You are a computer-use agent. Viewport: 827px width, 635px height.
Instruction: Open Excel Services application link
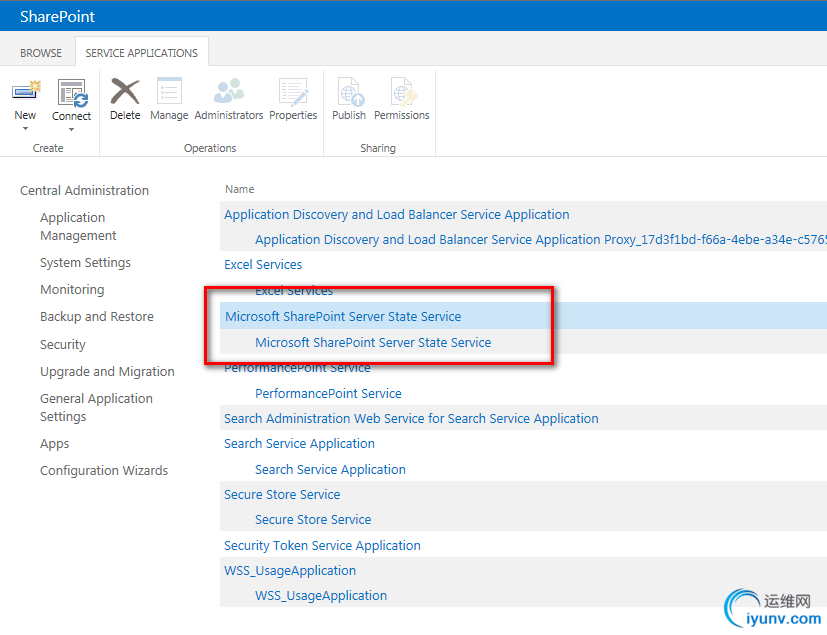tap(263, 265)
